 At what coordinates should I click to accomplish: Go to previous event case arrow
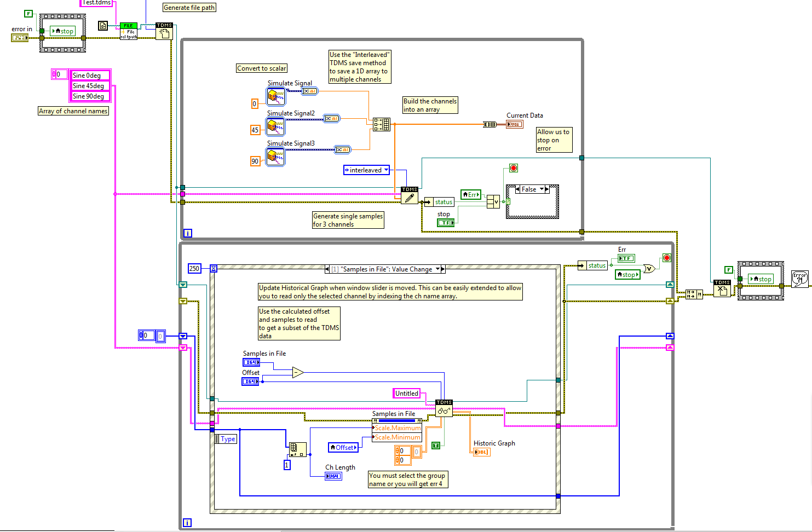(327, 269)
